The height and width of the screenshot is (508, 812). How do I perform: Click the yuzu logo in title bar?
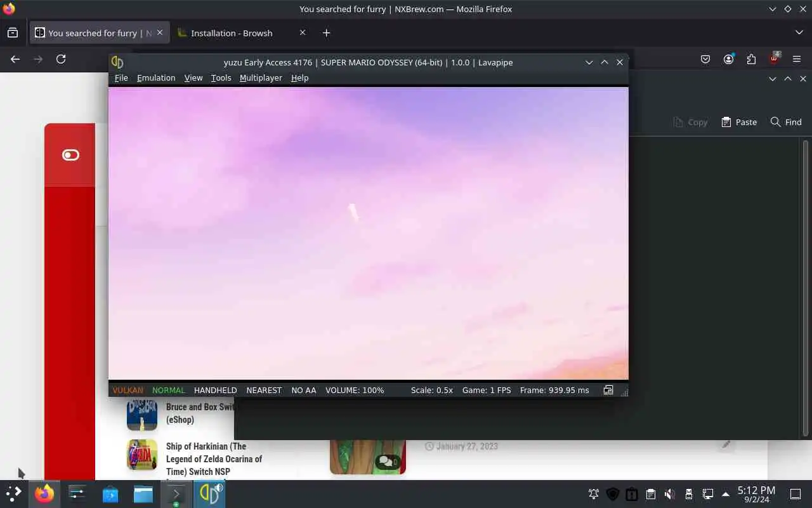click(x=117, y=62)
